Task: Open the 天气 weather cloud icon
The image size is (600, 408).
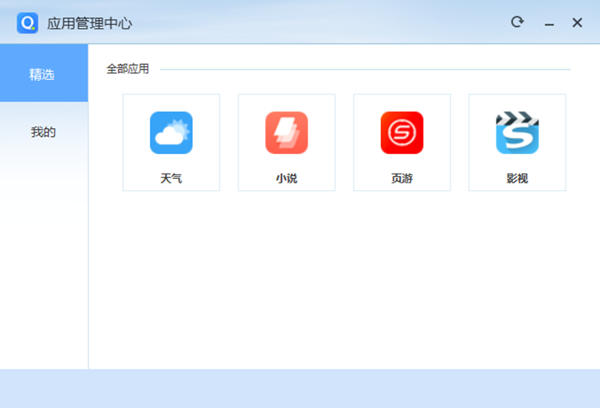Action: (171, 132)
